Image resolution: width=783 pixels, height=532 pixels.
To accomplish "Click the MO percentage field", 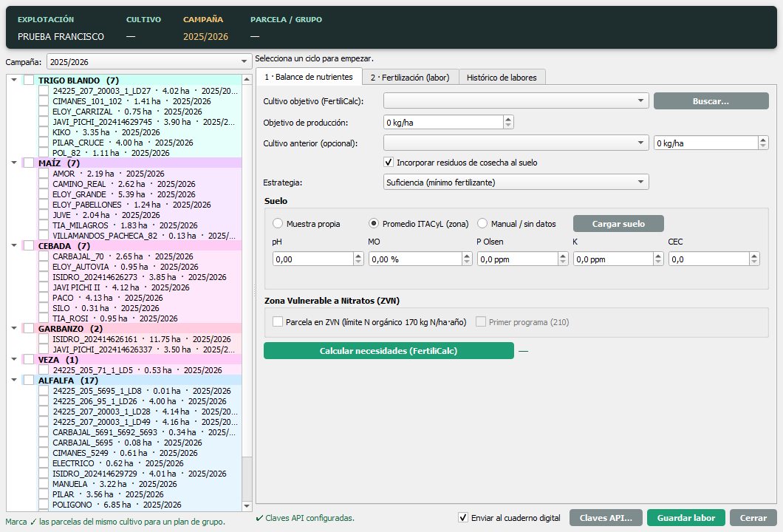I will pos(415,259).
